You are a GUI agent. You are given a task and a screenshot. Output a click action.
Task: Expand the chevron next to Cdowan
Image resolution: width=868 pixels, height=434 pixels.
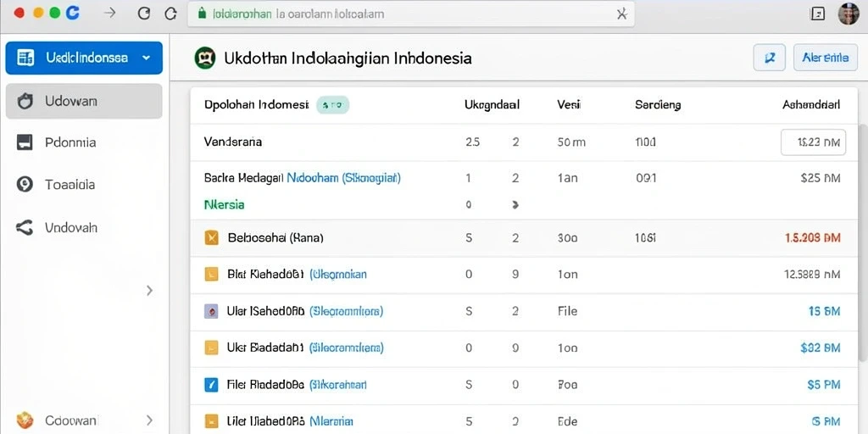click(149, 420)
